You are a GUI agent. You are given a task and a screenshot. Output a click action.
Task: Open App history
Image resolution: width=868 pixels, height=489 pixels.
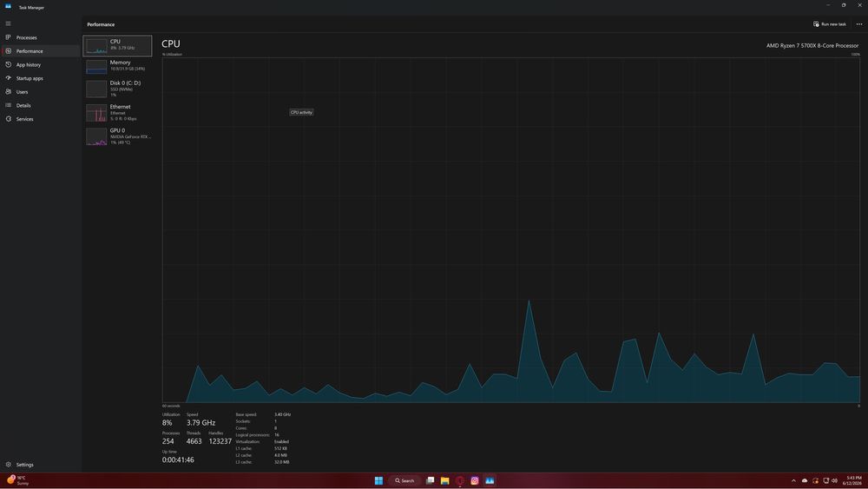tap(41, 65)
